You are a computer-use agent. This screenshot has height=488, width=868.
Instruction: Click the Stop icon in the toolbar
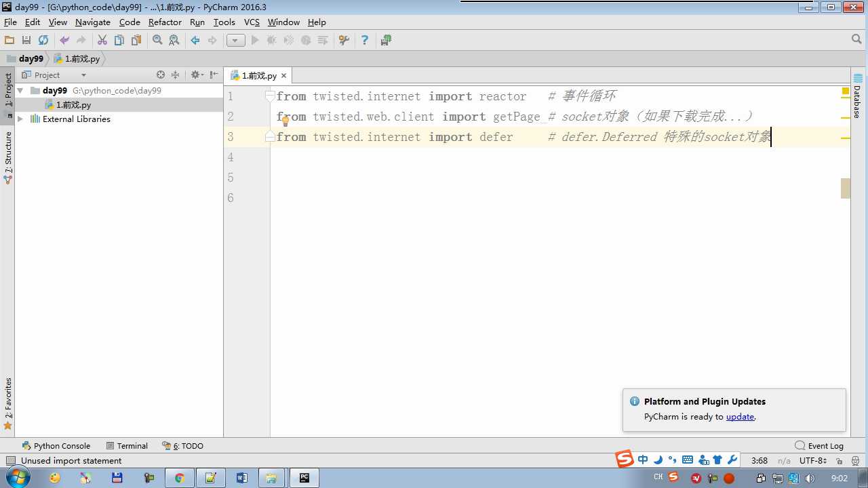coord(306,41)
